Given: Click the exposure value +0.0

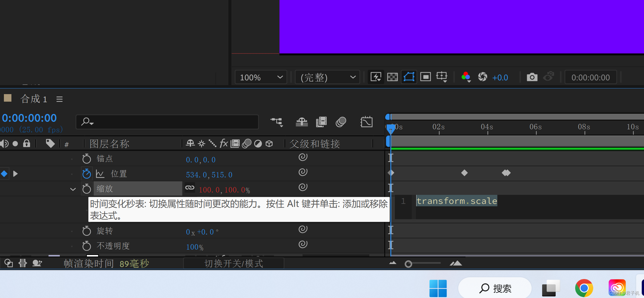Looking at the screenshot, I should [500, 78].
